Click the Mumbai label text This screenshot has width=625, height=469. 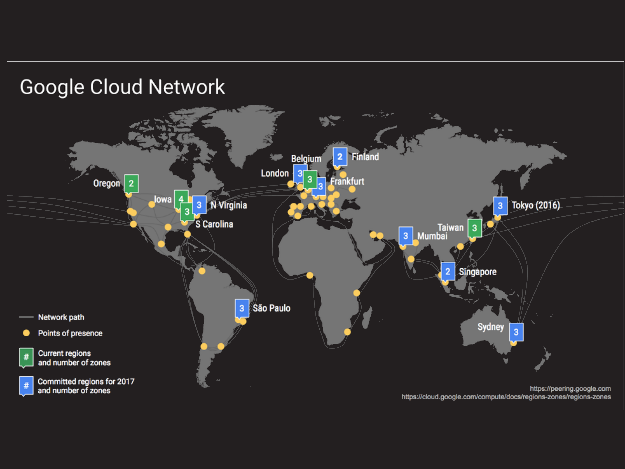click(432, 236)
